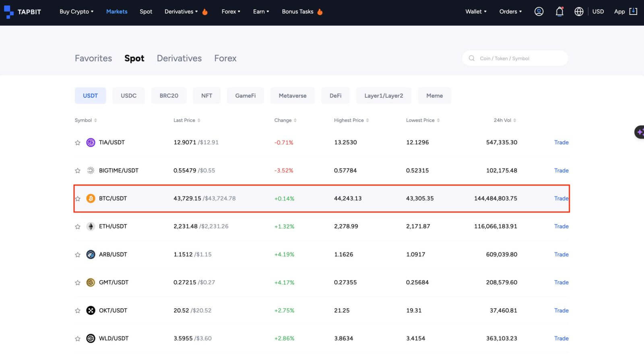This screenshot has width=644, height=355.
Task: Favorite ETH/USDT with the star
Action: (78, 227)
